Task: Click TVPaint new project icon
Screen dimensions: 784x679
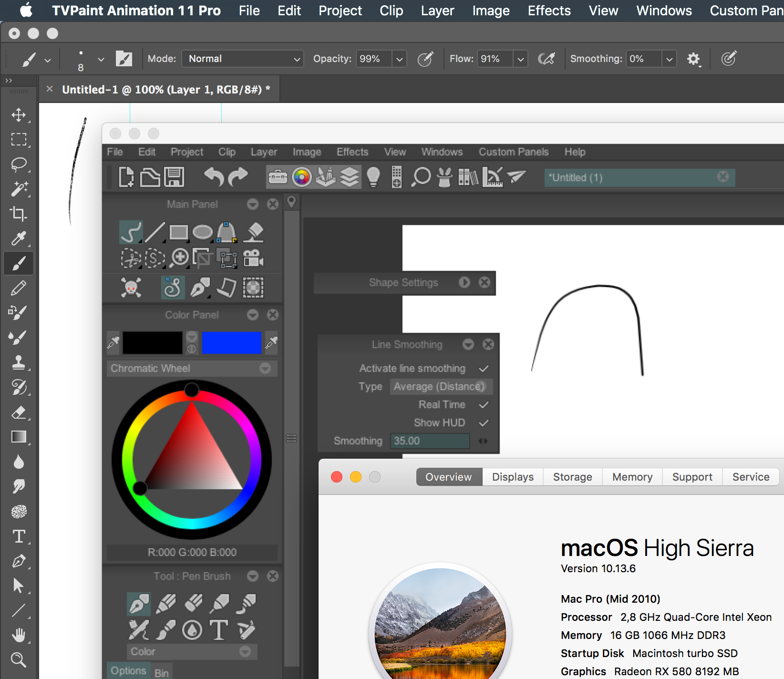Action: pos(126,177)
